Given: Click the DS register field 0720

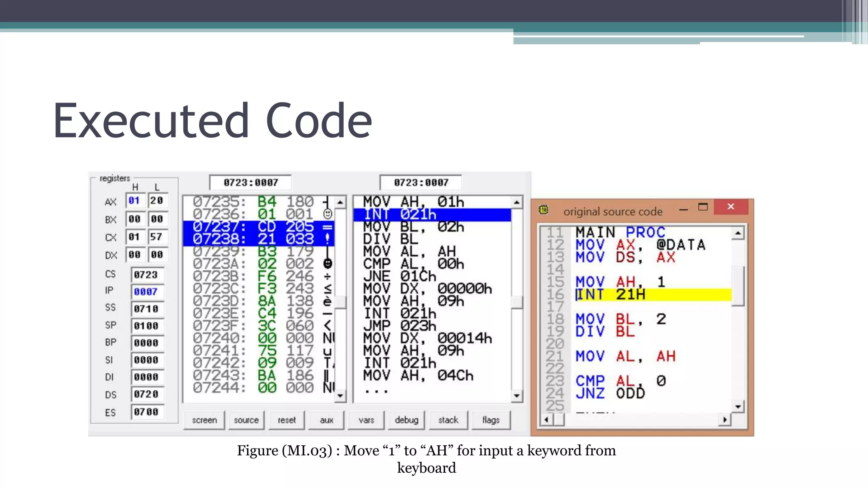Looking at the screenshot, I should point(147,394).
